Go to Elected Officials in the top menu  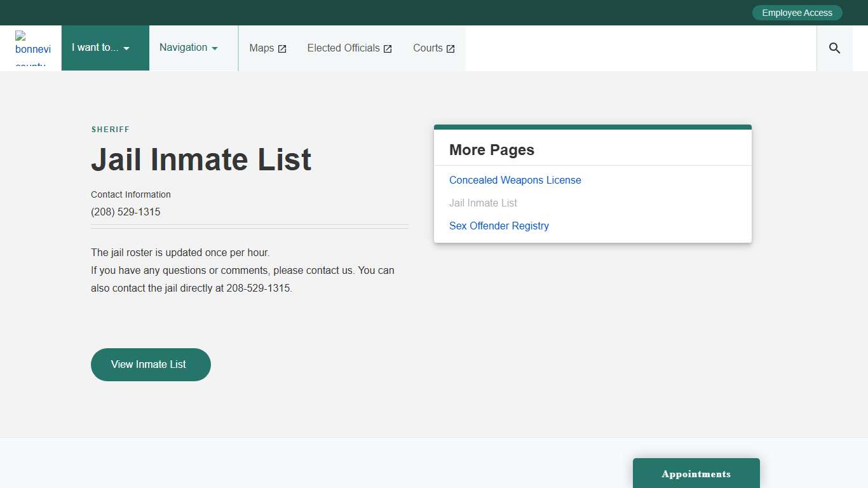[343, 48]
